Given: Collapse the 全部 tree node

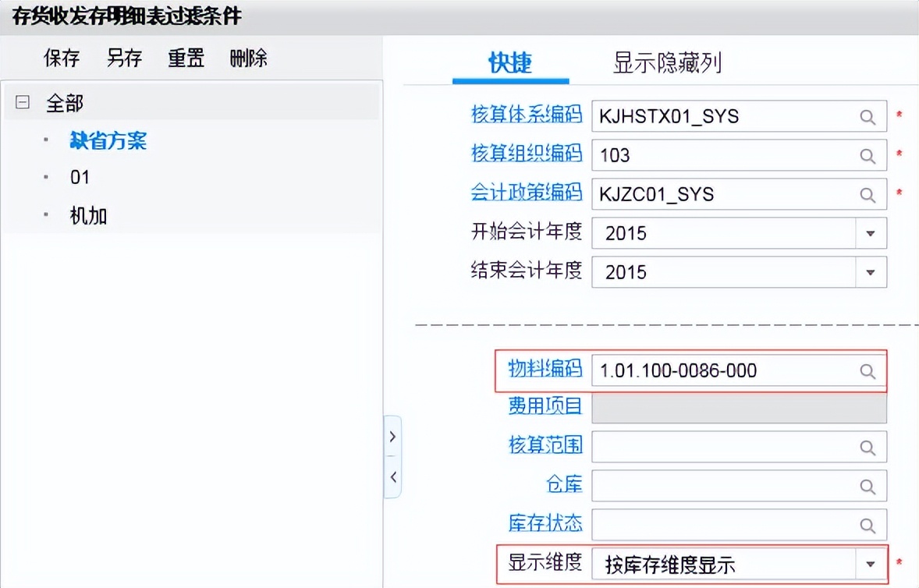Looking at the screenshot, I should pyautogui.click(x=21, y=101).
